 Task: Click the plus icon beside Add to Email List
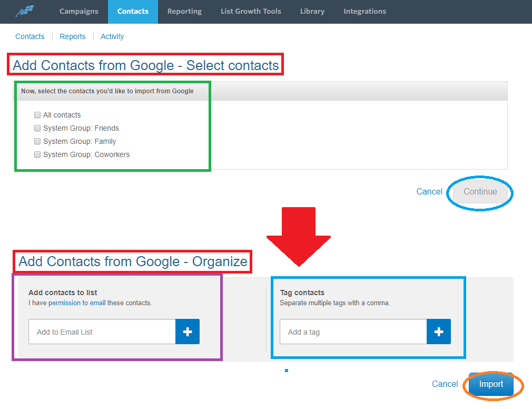coord(188,332)
